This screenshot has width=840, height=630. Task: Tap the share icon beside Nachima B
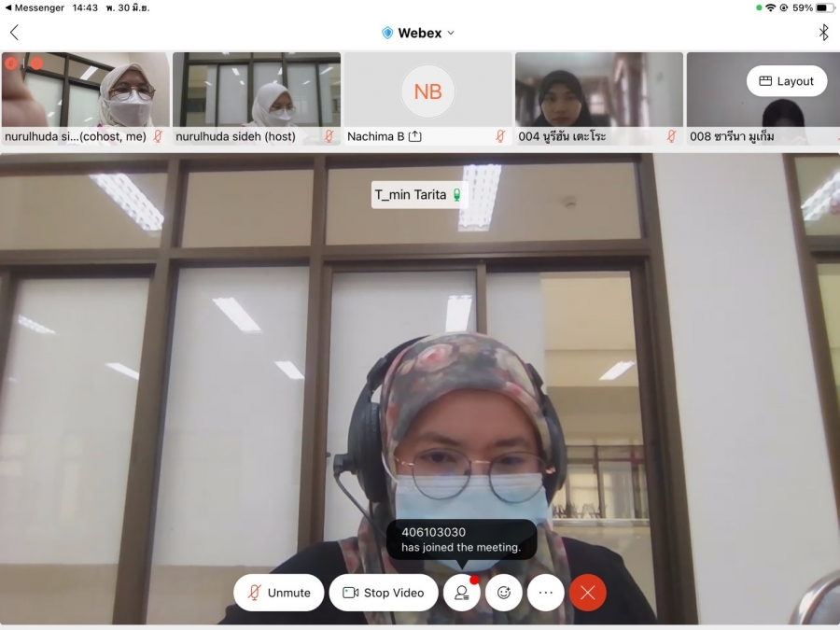[x=415, y=136]
